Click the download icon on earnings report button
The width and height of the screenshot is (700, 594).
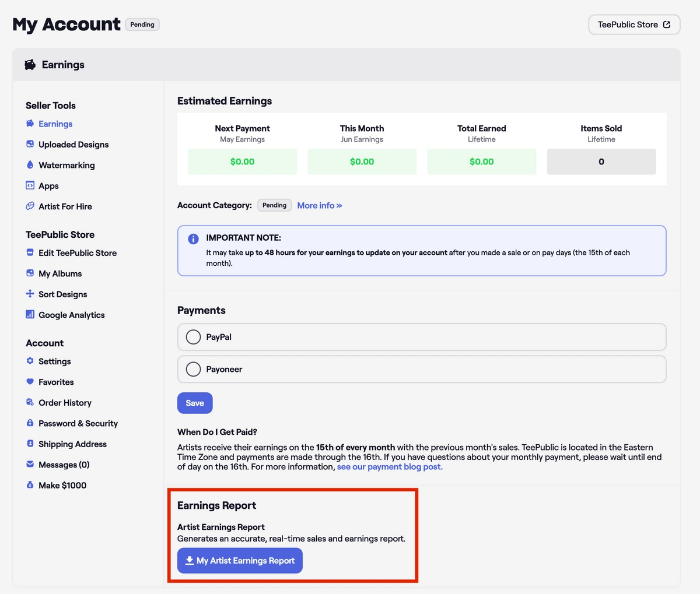coord(189,560)
